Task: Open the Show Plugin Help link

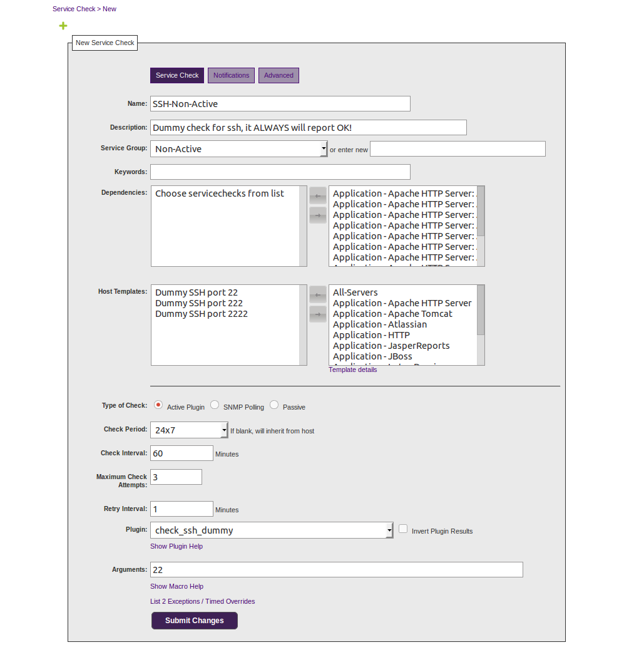Action: [176, 546]
